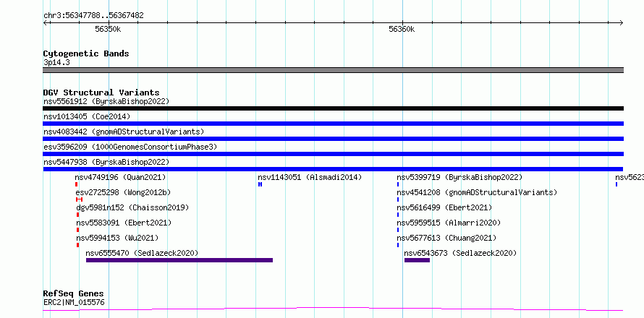Click the blue marker under nsv5677613
The width and height of the screenshot is (644, 318).
click(x=398, y=245)
